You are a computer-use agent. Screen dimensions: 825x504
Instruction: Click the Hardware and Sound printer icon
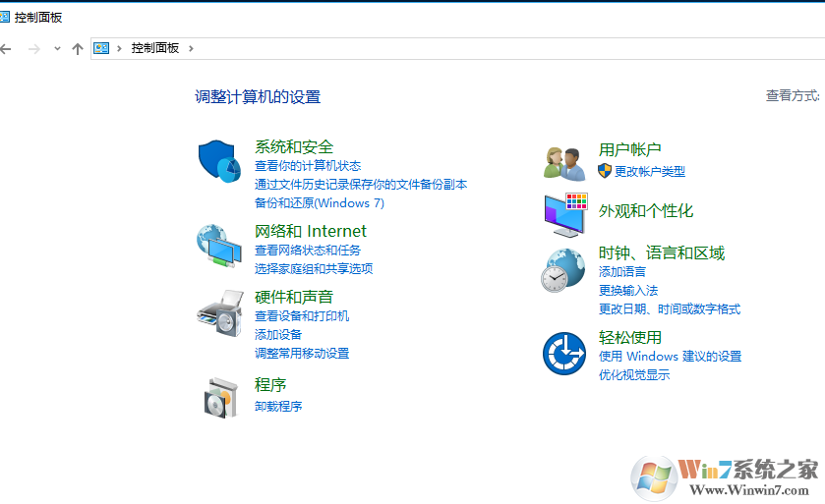tap(220, 313)
